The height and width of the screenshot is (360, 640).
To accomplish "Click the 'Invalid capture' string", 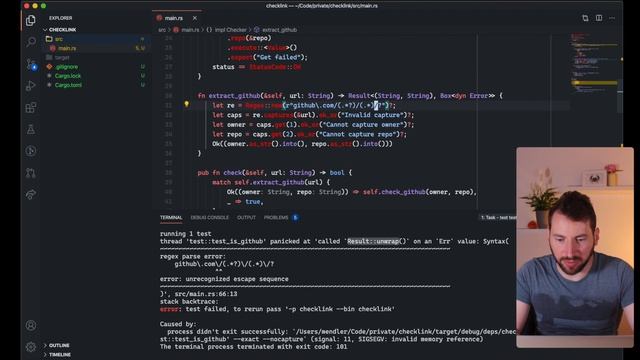I will [x=373, y=115].
